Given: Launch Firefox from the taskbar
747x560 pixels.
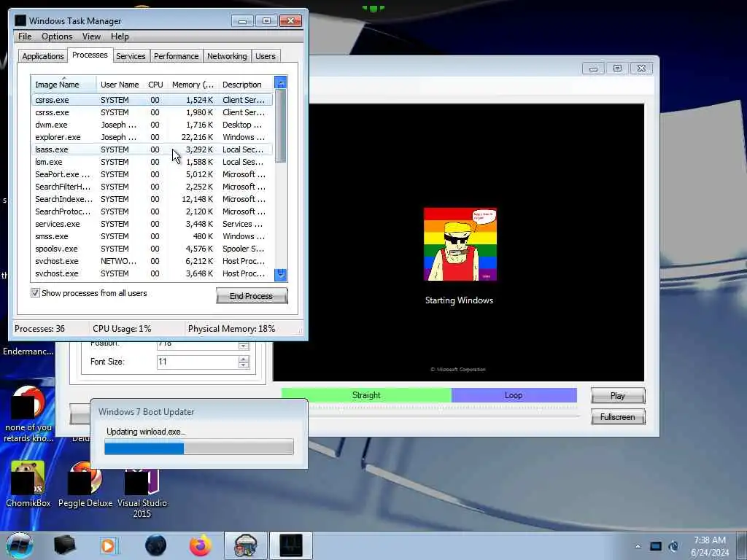Looking at the screenshot, I should coord(201,545).
